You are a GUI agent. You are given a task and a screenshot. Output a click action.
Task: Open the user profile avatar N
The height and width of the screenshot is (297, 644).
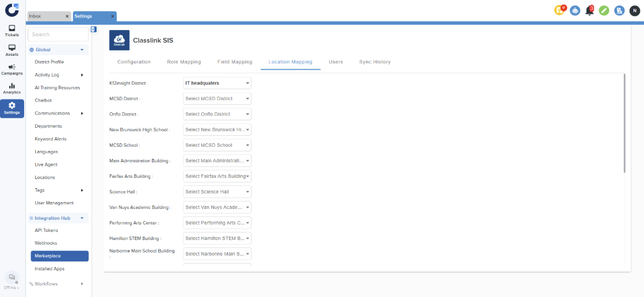tap(634, 10)
